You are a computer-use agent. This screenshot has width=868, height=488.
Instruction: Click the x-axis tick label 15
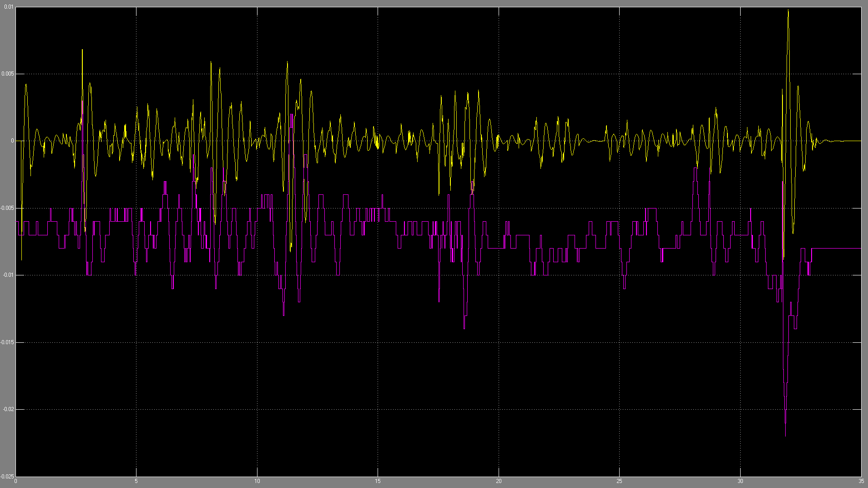pyautogui.click(x=378, y=481)
